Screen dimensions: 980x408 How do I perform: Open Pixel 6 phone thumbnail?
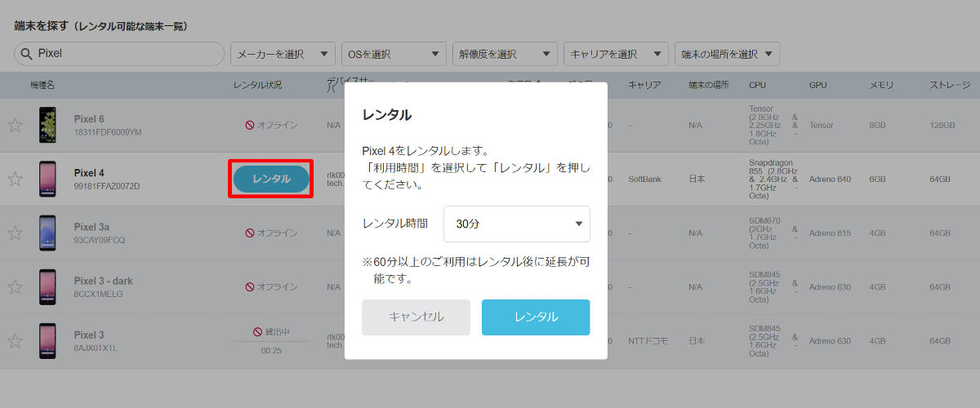[47, 126]
